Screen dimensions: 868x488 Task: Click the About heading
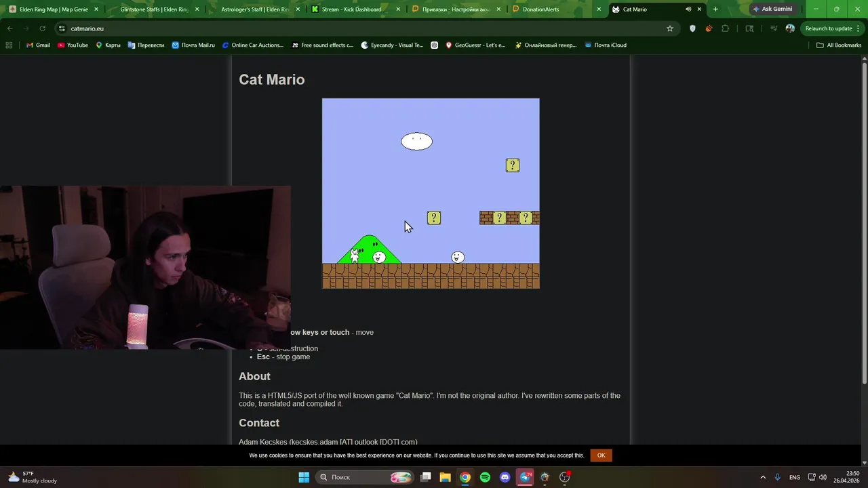pyautogui.click(x=254, y=376)
